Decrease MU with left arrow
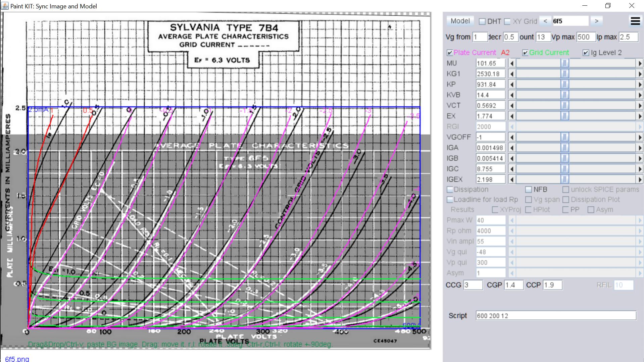The image size is (644, 362). tap(512, 63)
